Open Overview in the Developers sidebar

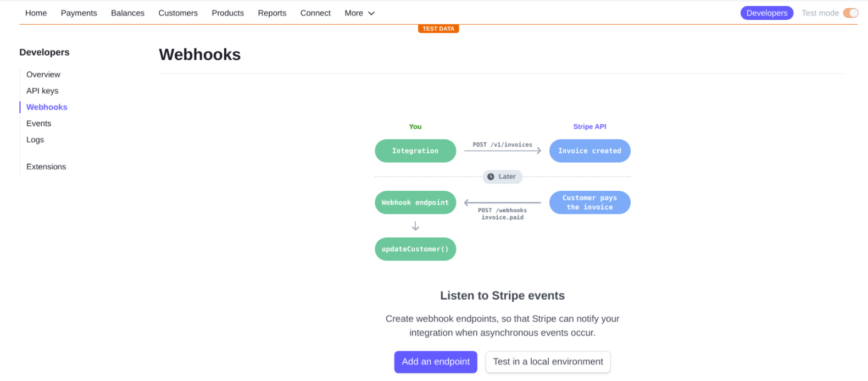[43, 75]
